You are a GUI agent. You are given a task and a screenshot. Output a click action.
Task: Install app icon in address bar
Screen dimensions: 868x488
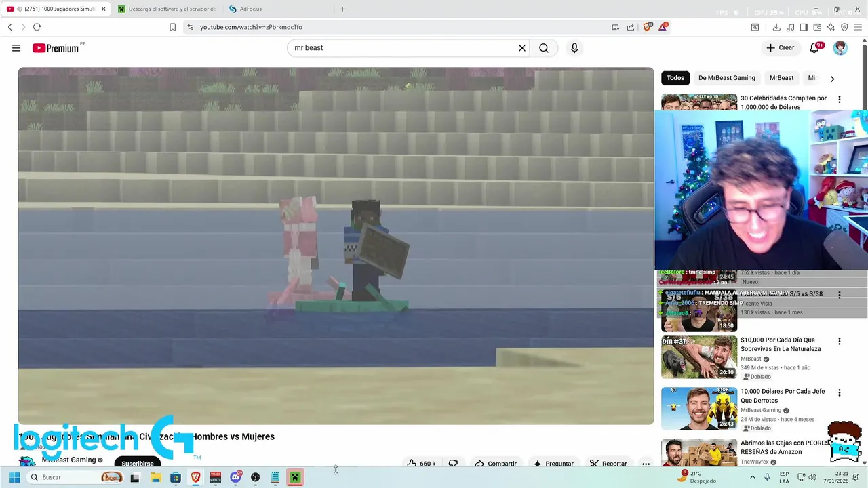point(615,27)
